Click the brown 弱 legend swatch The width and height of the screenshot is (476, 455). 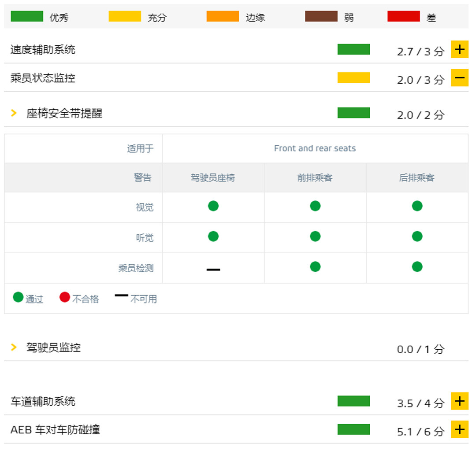(321, 16)
